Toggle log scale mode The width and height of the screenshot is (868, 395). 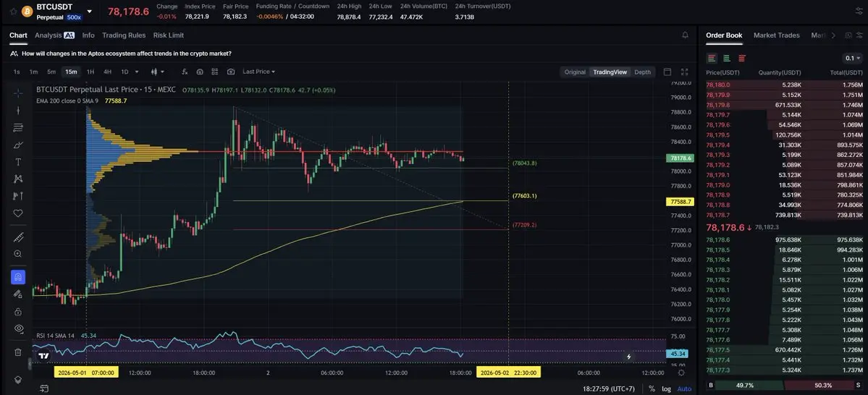pos(667,389)
